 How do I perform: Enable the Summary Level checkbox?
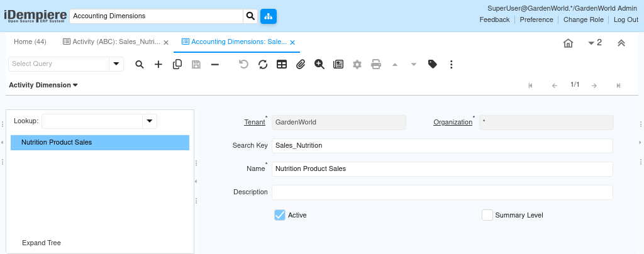(x=487, y=215)
